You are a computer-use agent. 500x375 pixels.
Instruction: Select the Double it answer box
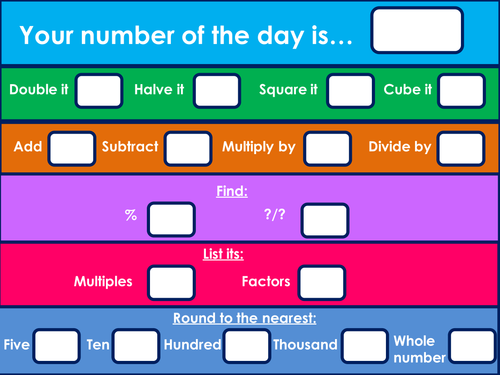click(99, 91)
